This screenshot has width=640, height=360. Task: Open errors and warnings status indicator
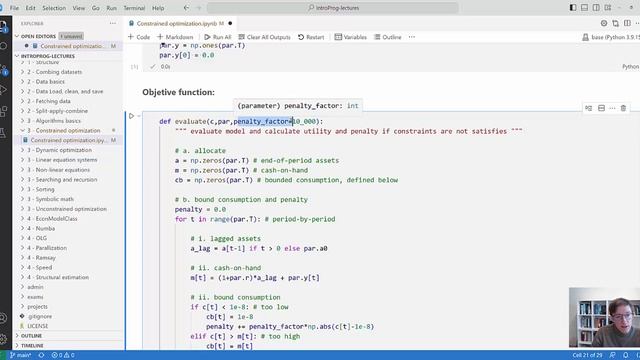click(63, 355)
